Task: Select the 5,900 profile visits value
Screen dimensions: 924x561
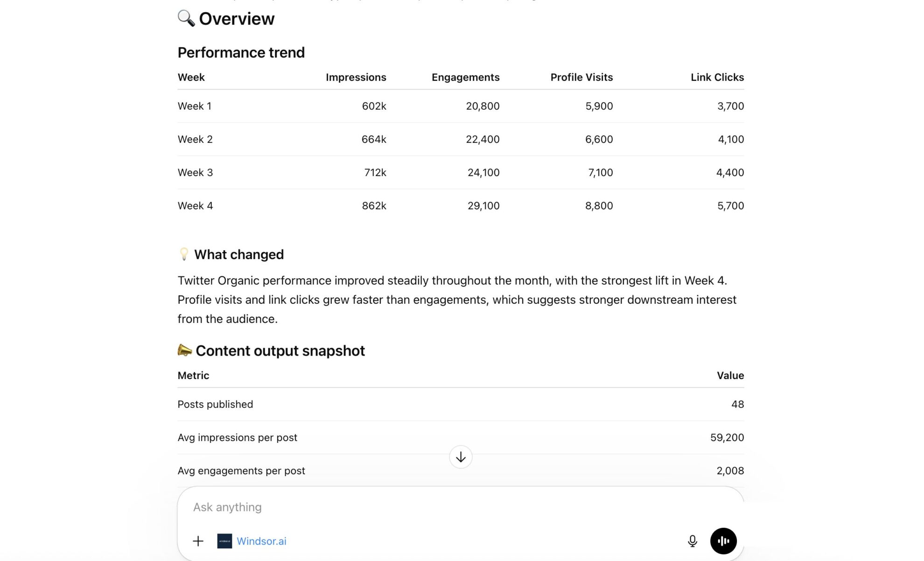Action: coord(599,106)
